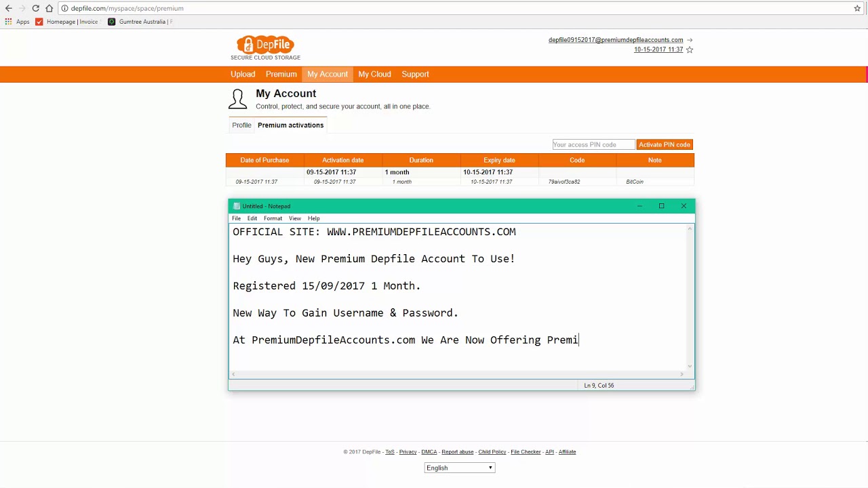Image resolution: width=868 pixels, height=488 pixels.
Task: Click the Expiry date column header
Action: [499, 160]
